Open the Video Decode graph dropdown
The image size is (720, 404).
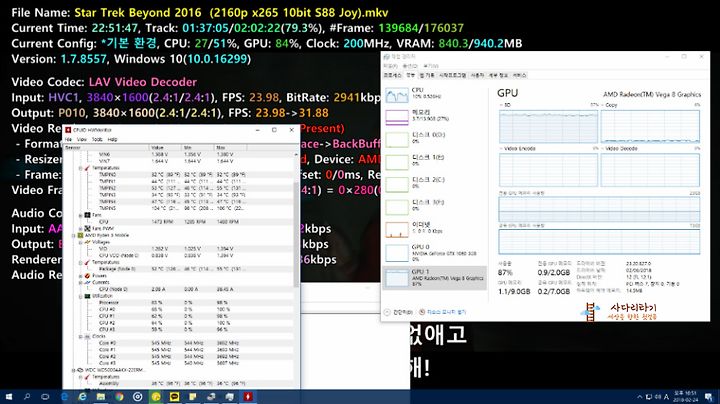[620, 149]
